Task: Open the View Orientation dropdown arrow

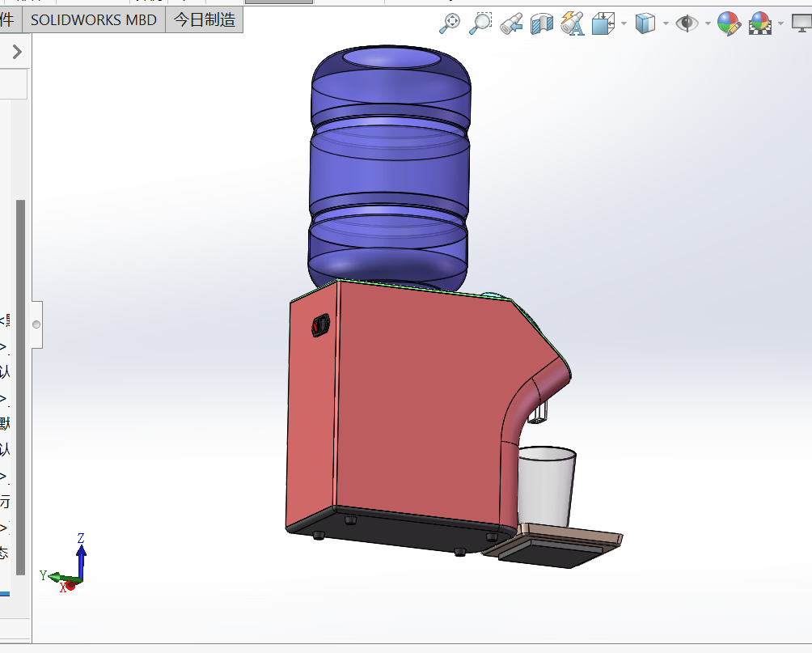Action: pos(624,23)
